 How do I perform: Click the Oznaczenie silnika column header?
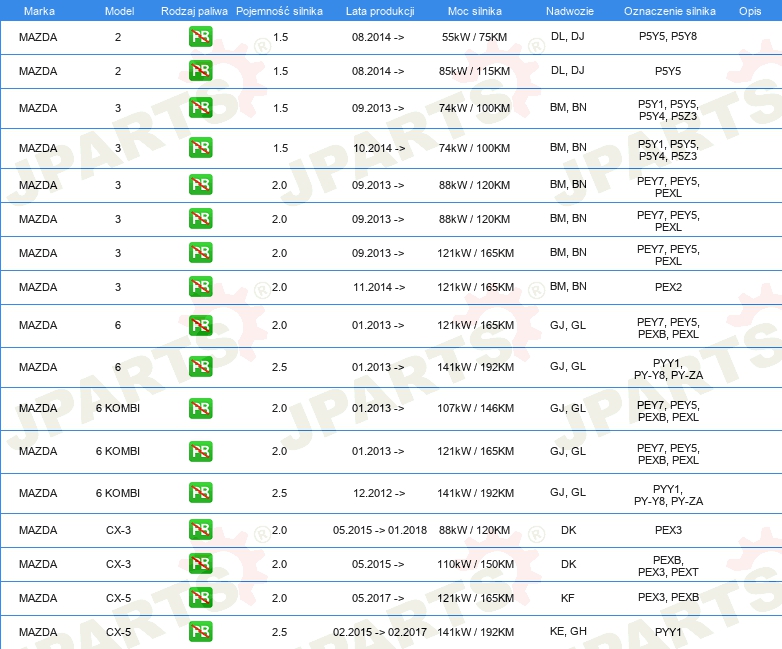[667, 10]
